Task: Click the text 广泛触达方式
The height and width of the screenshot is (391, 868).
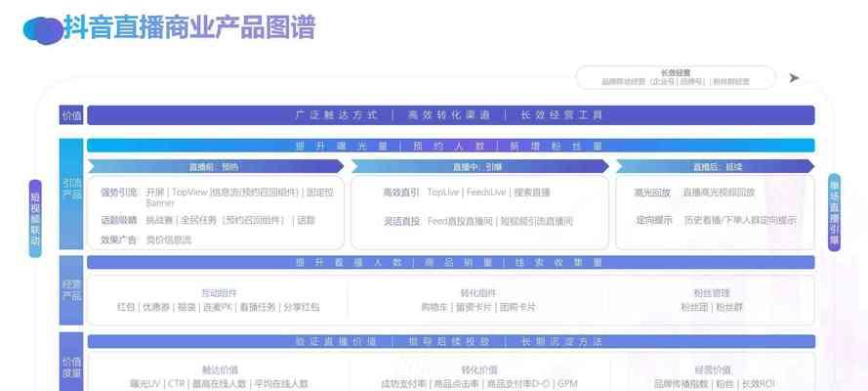Action: [x=337, y=115]
